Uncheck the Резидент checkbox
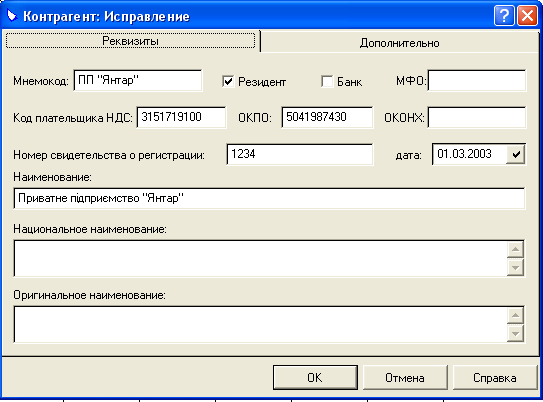The width and height of the screenshot is (543, 402). tap(228, 82)
